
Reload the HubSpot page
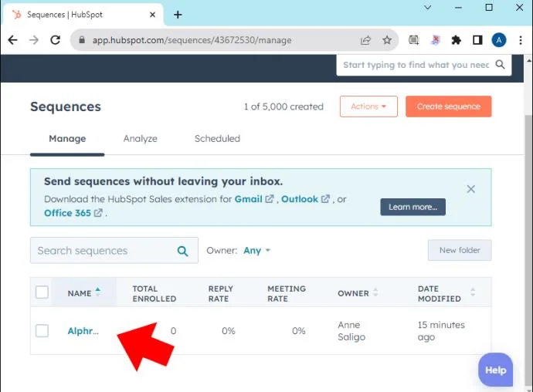(55, 40)
